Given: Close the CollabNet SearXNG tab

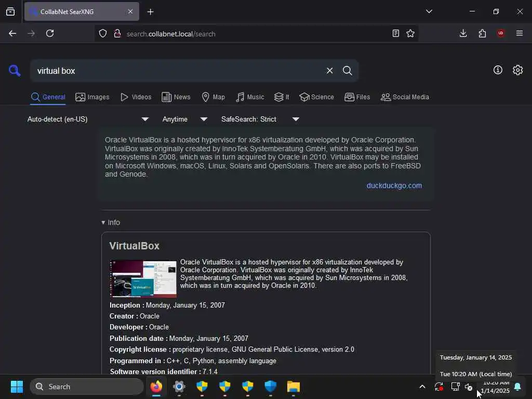Looking at the screenshot, I should pyautogui.click(x=130, y=11).
